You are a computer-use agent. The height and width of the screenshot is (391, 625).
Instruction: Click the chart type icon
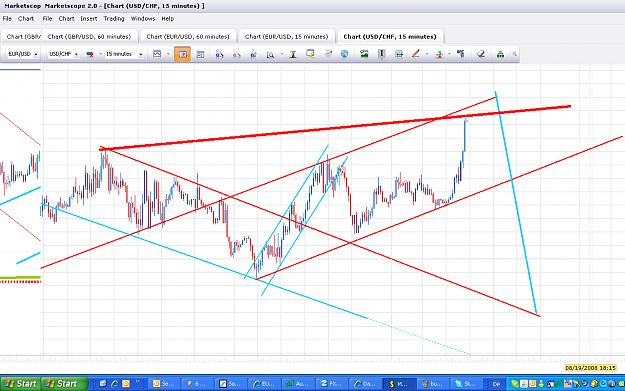pos(157,54)
